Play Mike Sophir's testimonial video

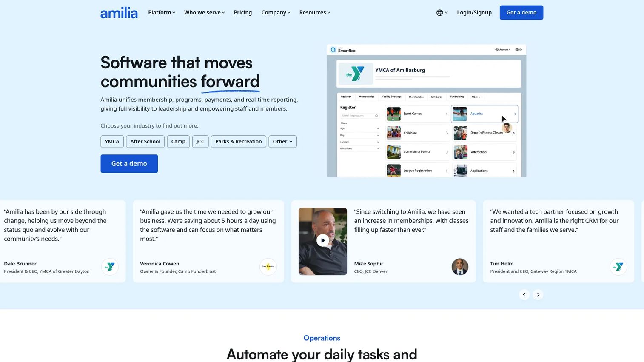tap(323, 240)
